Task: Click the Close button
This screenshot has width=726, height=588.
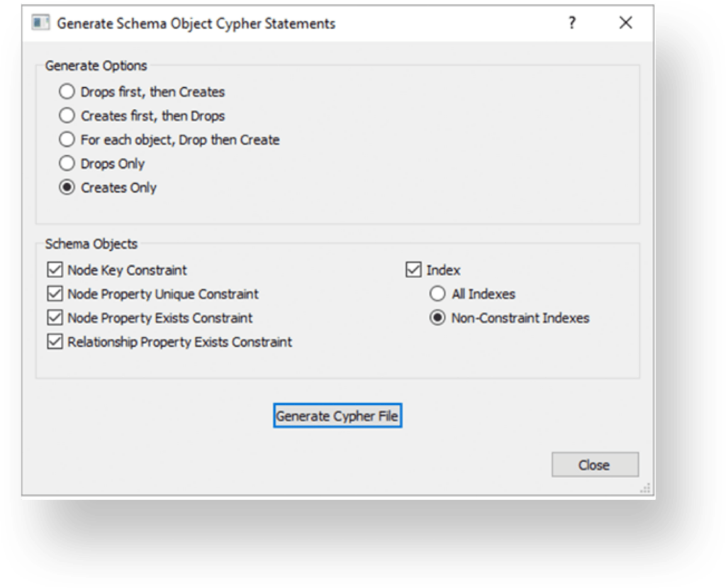Action: click(595, 465)
